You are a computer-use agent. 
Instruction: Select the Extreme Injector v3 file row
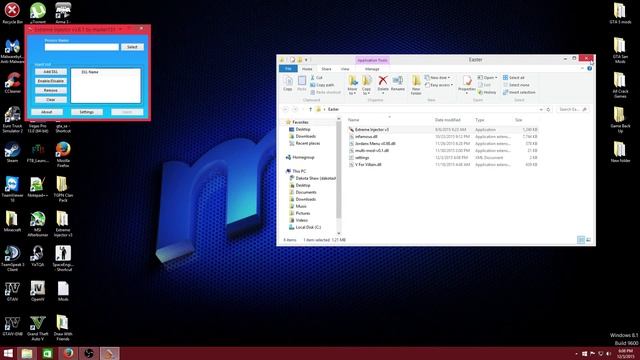point(443,129)
